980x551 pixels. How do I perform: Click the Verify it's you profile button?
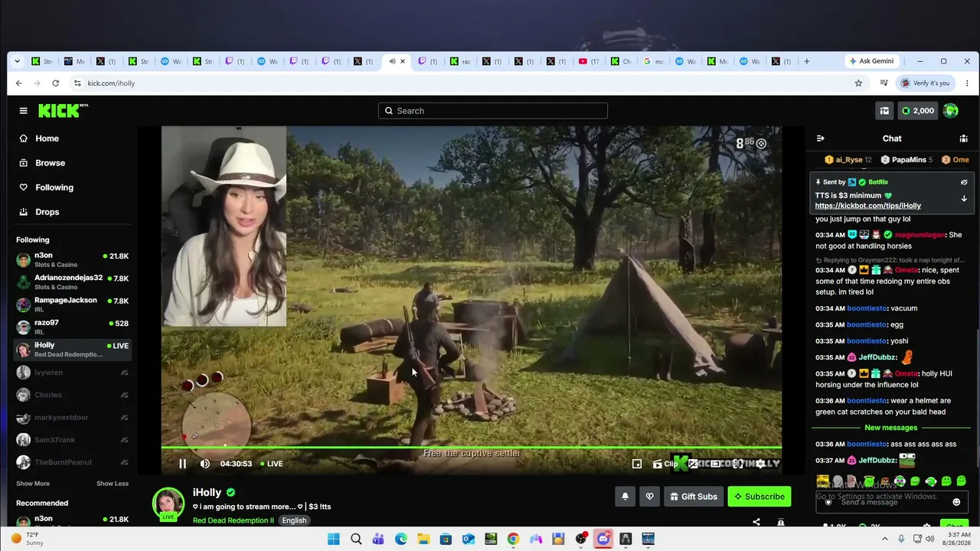tap(926, 83)
